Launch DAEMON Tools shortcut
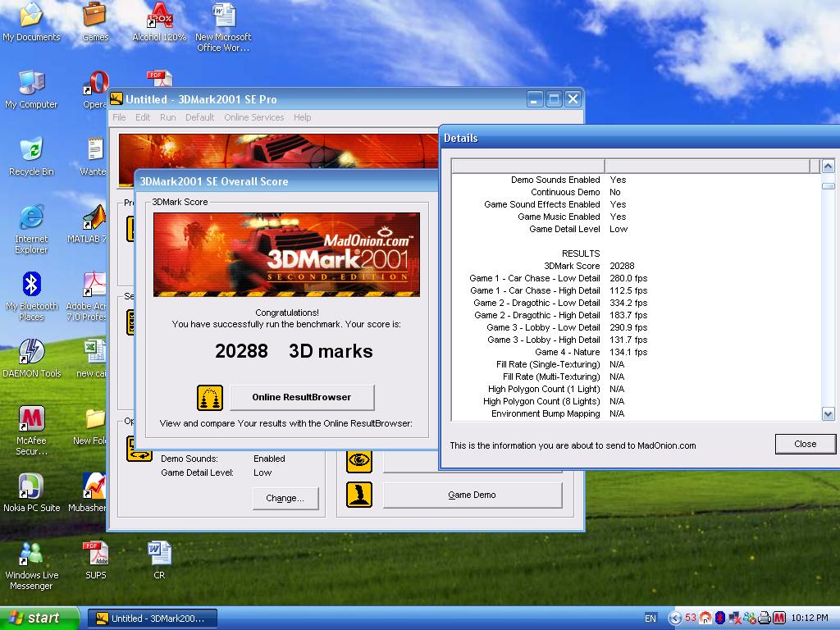 pos(31,358)
